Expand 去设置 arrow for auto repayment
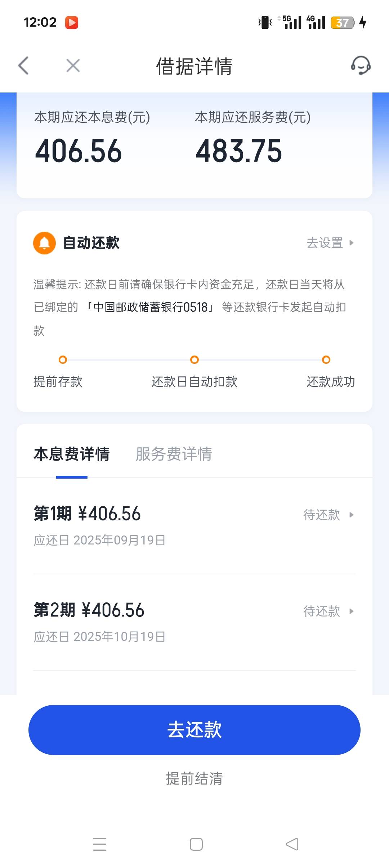 [352, 243]
